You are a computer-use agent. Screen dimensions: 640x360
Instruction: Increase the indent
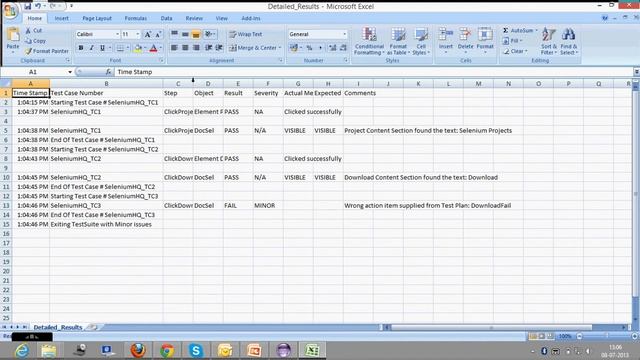[219, 48]
